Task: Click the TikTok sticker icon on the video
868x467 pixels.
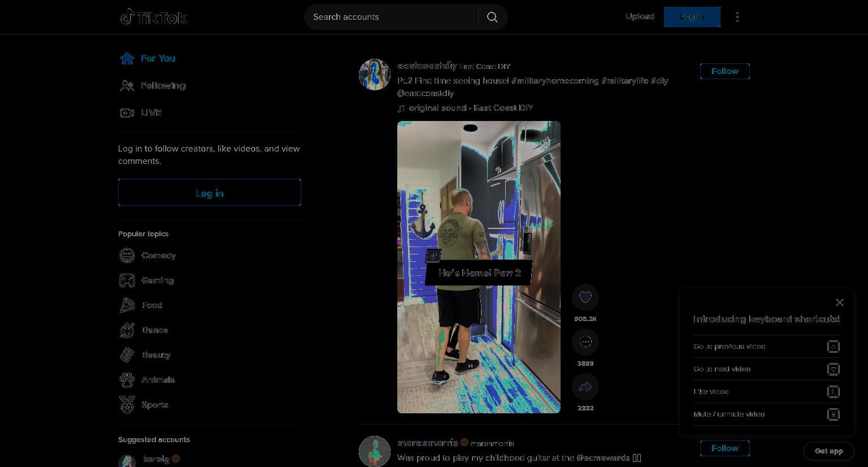Action: tap(433, 256)
